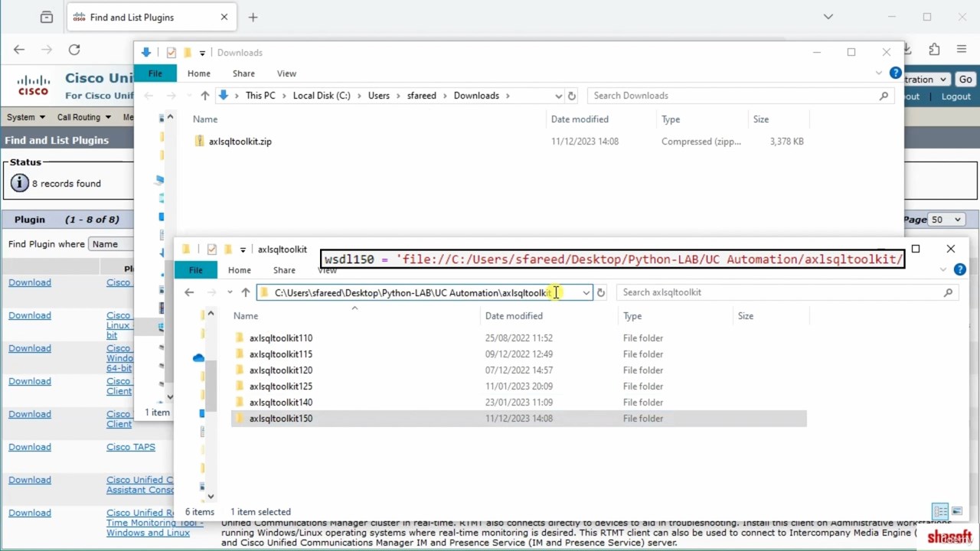The image size is (980, 551).
Task: Select the axlsqltoolkit140 folder
Action: point(281,403)
